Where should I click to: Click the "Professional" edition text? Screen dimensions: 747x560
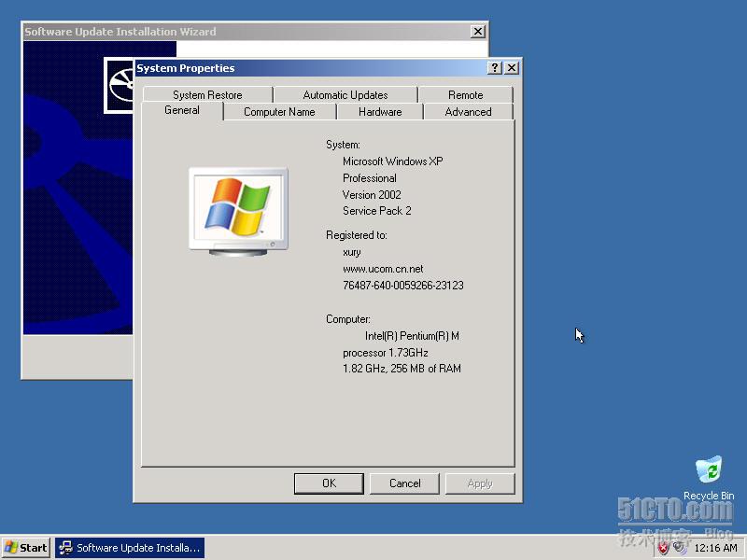click(369, 178)
